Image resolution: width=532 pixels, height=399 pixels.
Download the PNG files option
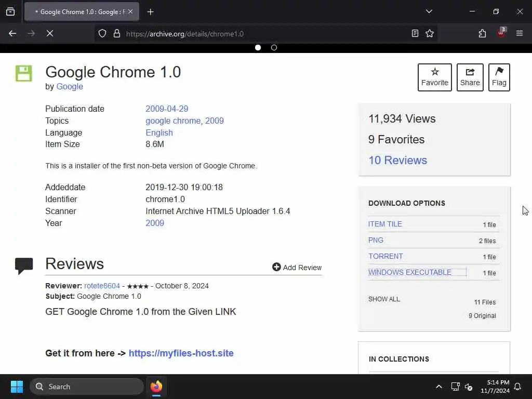click(x=376, y=240)
